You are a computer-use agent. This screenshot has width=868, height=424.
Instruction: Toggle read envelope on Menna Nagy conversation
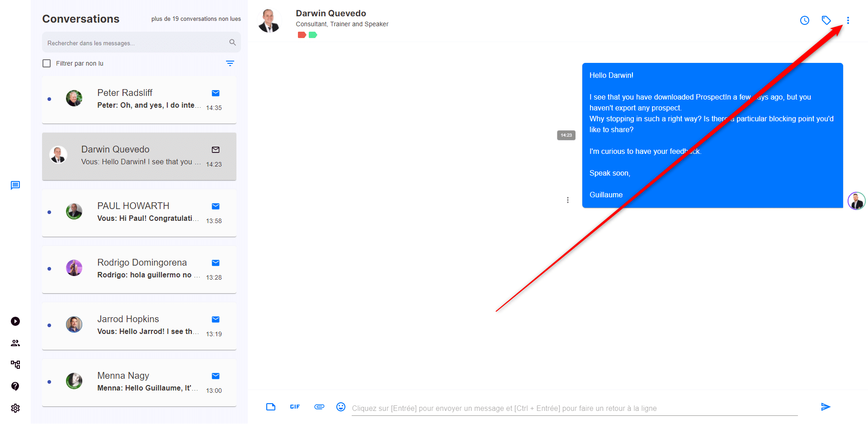pos(216,376)
